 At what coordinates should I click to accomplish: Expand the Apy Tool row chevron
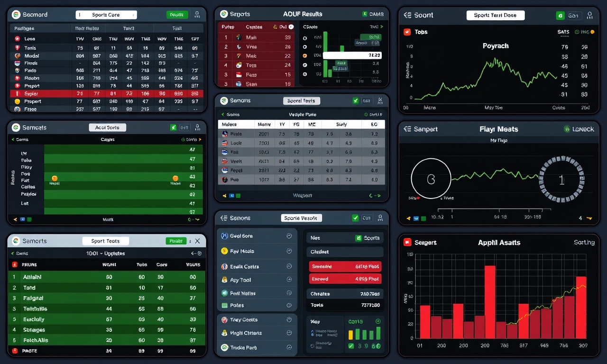(x=289, y=280)
